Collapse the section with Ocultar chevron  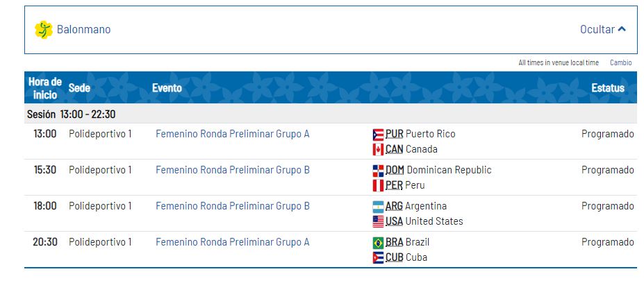point(603,30)
